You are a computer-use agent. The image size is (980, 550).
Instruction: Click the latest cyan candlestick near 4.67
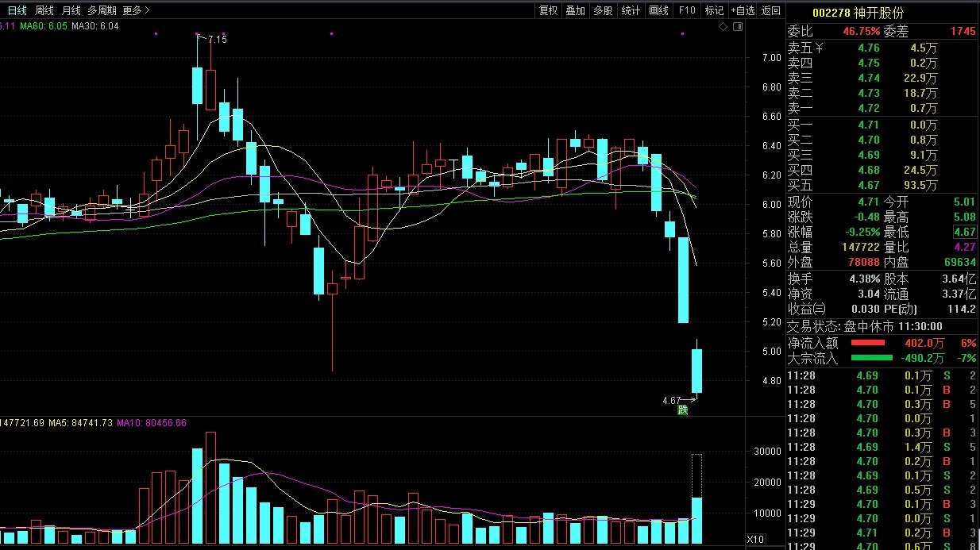point(696,371)
